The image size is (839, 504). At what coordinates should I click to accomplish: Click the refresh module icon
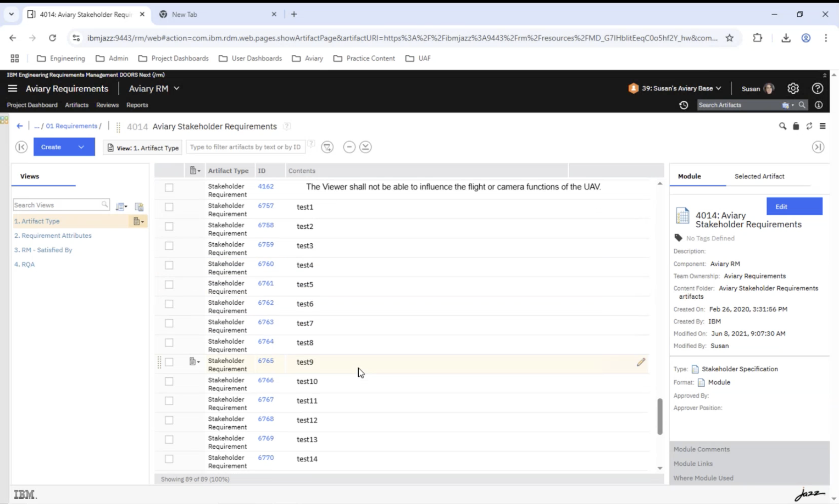[809, 126]
